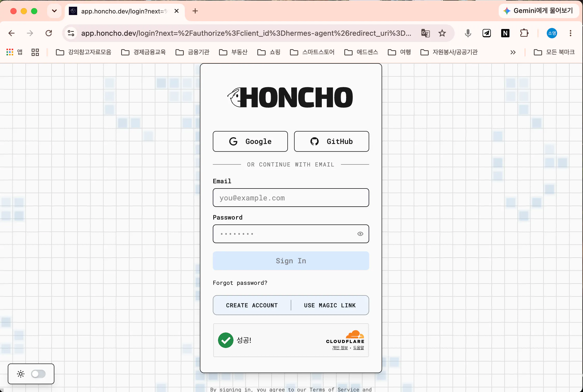Focus the Password input field
The width and height of the screenshot is (583, 392).
(x=291, y=234)
